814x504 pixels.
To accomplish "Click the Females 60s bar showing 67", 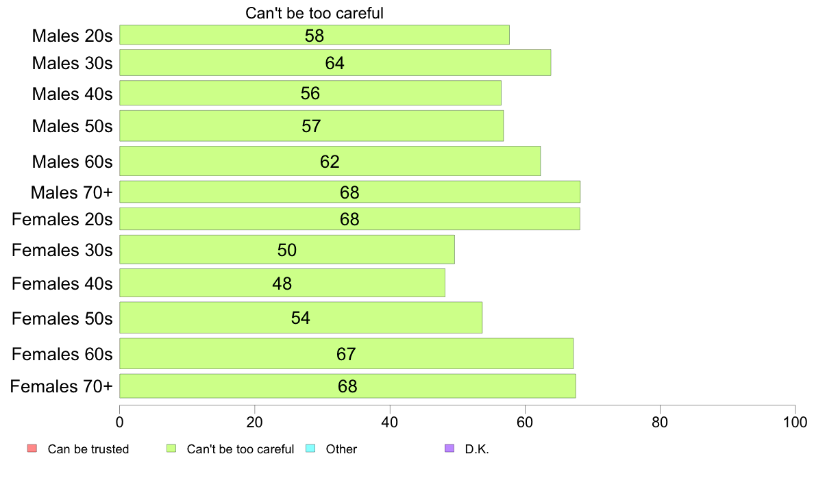I will point(347,353).
